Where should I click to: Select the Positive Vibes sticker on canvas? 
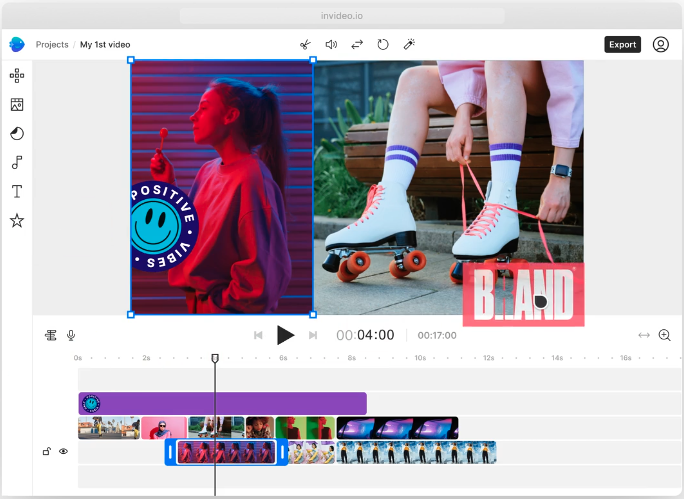(x=164, y=226)
